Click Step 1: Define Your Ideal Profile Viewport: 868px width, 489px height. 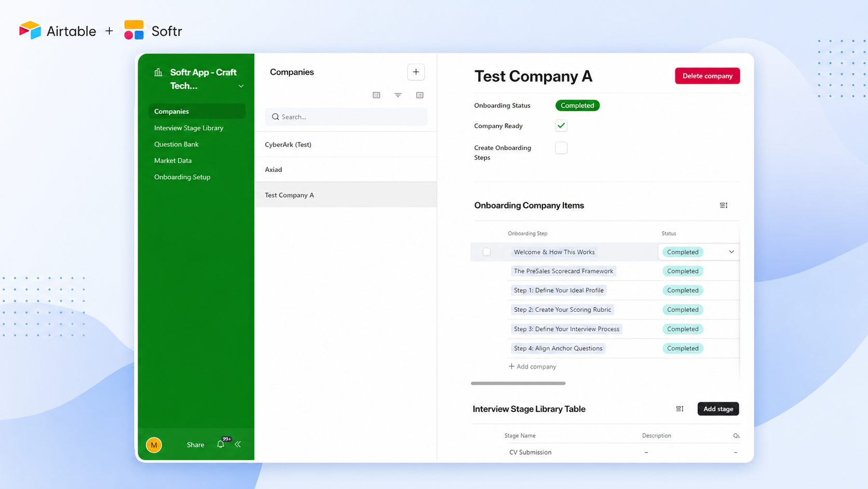click(559, 290)
